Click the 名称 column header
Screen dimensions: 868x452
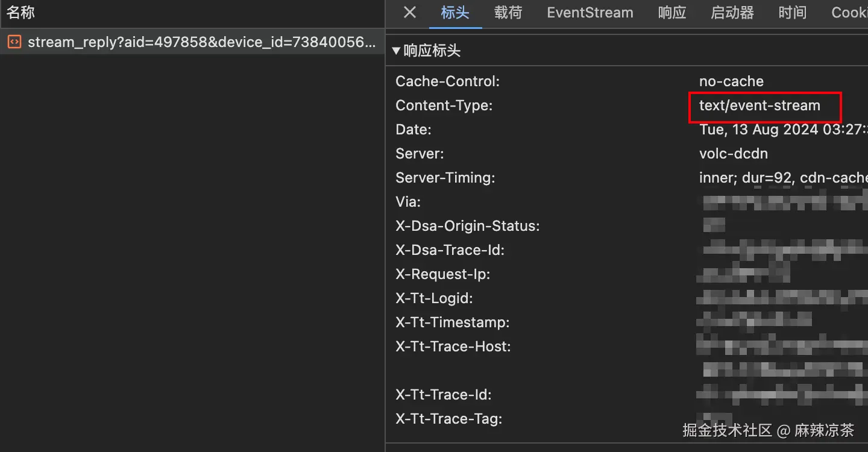pyautogui.click(x=20, y=13)
